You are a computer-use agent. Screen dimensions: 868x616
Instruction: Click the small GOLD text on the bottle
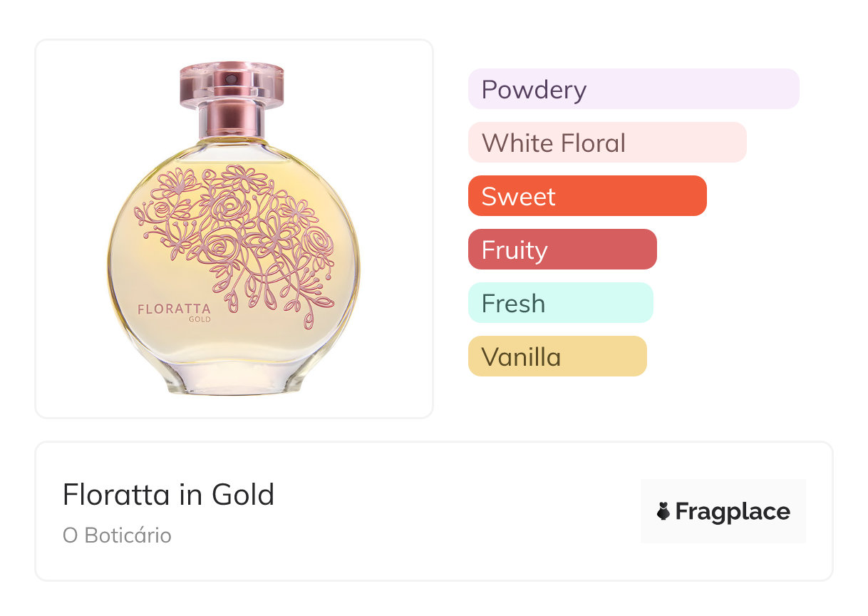199,319
